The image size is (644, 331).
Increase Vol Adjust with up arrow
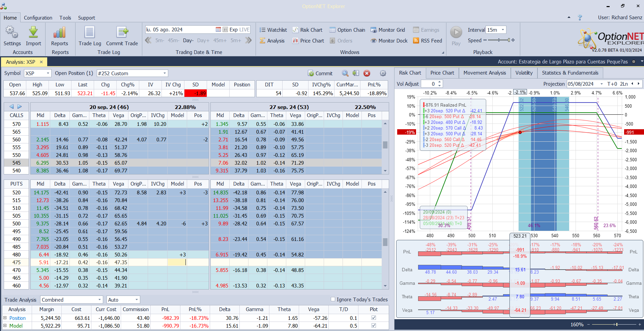[440, 82]
